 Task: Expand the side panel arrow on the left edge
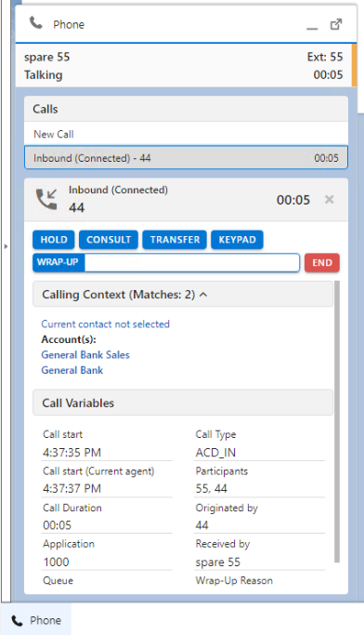pyautogui.click(x=6, y=245)
